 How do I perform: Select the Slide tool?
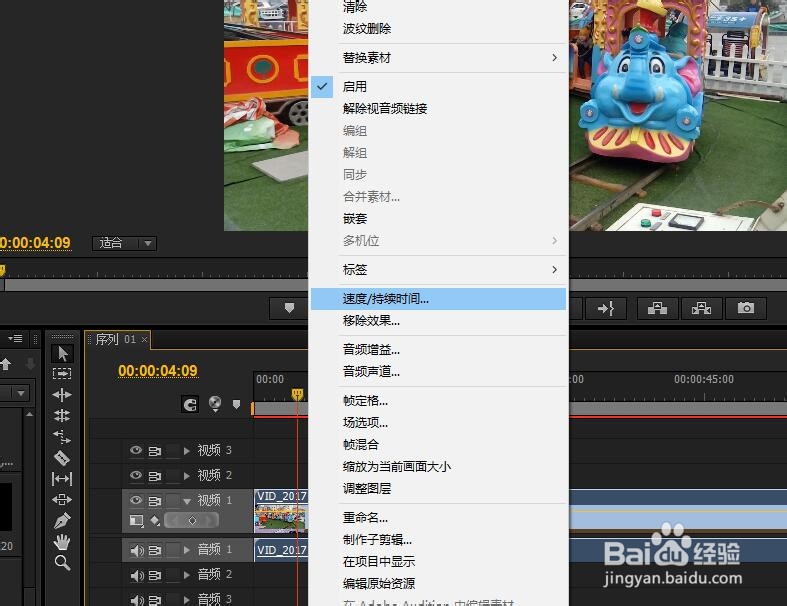pos(62,500)
